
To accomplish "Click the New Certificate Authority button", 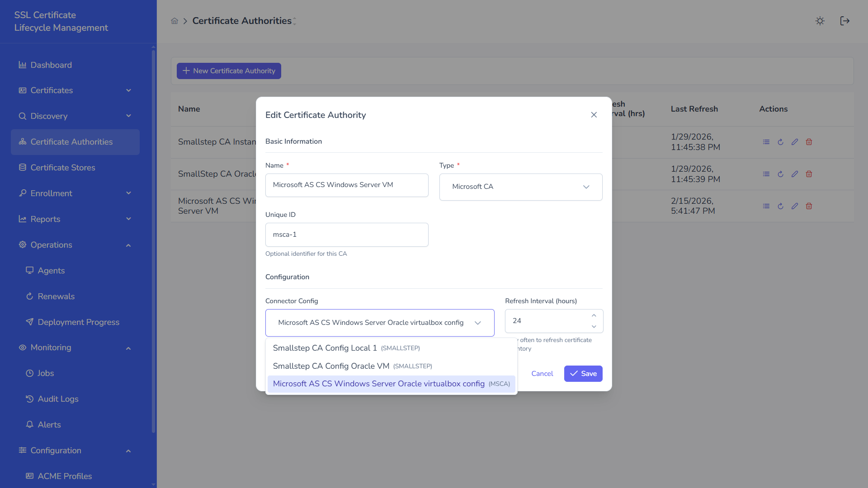I will (x=228, y=70).
